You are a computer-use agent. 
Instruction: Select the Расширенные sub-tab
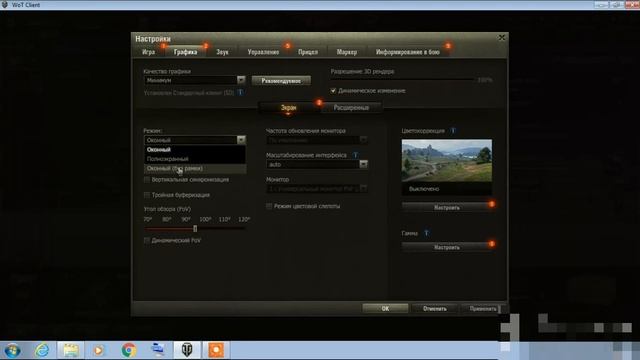coord(351,108)
